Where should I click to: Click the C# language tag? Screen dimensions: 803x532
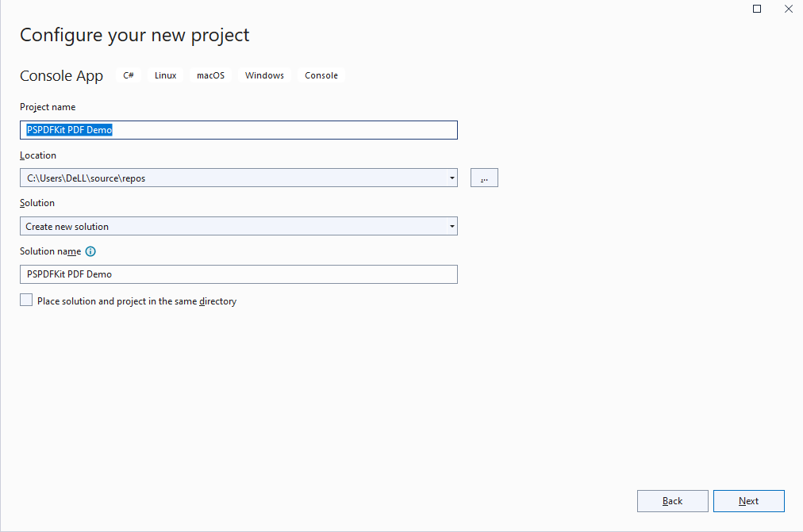(x=129, y=75)
